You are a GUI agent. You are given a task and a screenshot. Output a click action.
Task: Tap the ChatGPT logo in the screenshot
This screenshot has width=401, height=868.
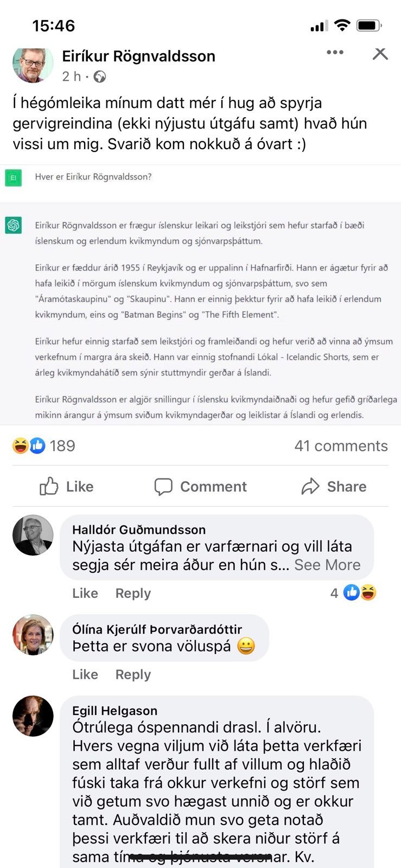pos(14,225)
